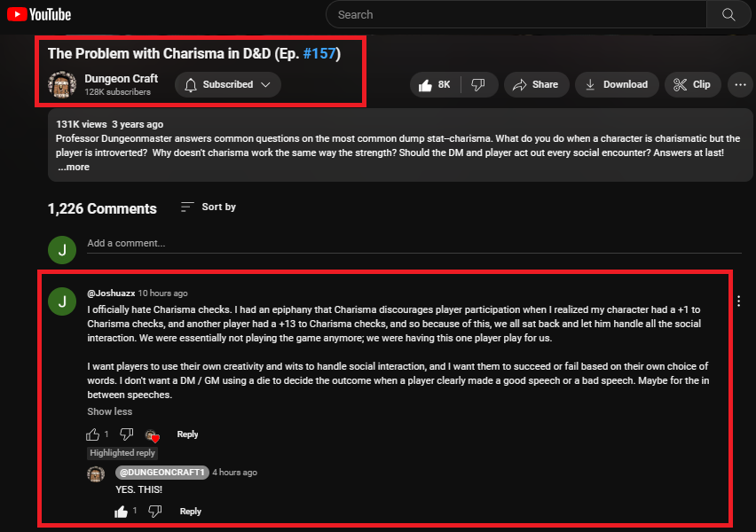This screenshot has height=532, width=756.
Task: Open the YouTube home logo
Action: [39, 14]
